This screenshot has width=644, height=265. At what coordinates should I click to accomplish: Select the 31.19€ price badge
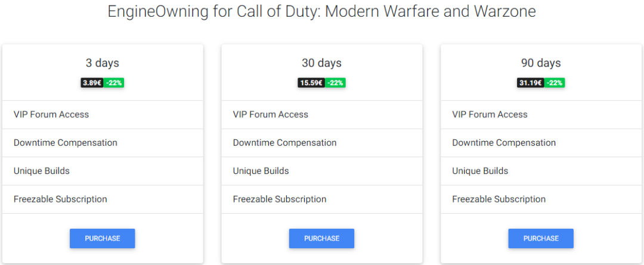531,83
